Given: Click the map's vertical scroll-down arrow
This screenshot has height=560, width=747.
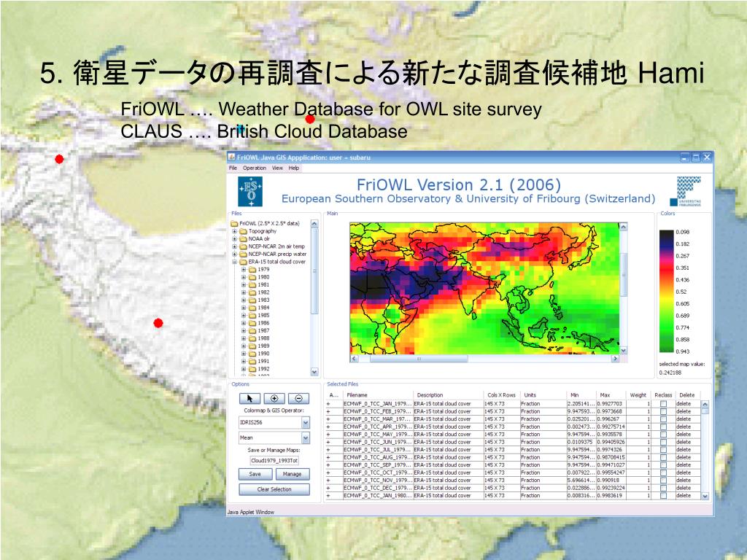Looking at the screenshot, I should [623, 351].
